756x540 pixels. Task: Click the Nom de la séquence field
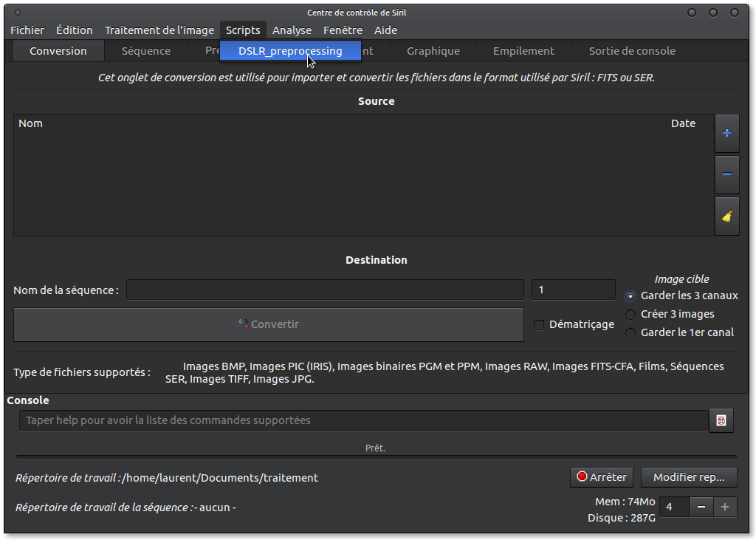325,290
